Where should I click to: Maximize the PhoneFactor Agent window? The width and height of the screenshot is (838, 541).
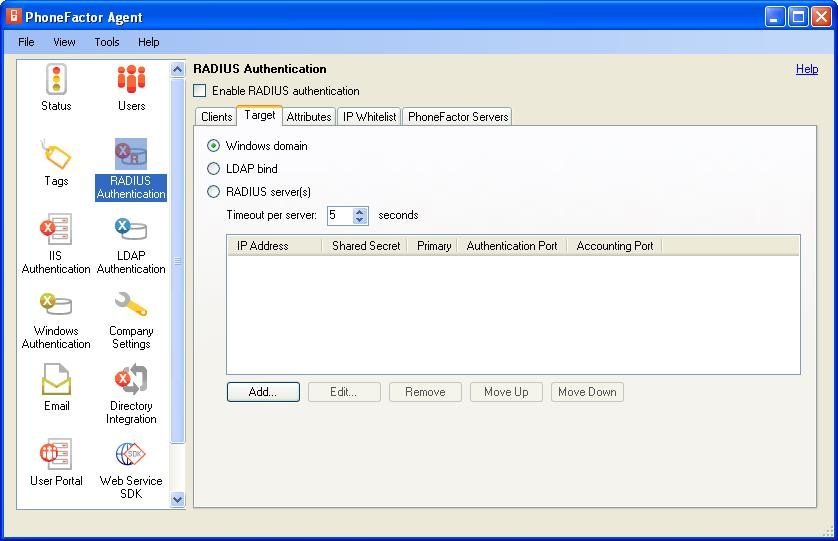point(798,17)
